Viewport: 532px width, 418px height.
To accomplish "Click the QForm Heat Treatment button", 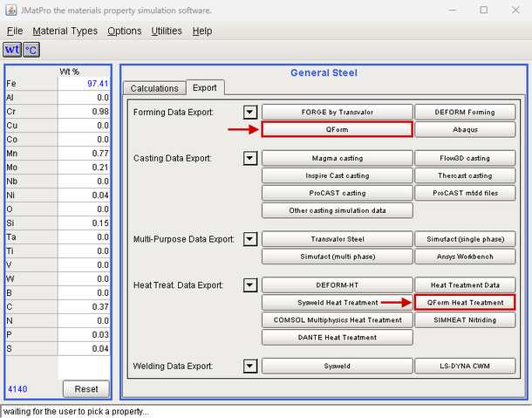I will (465, 302).
